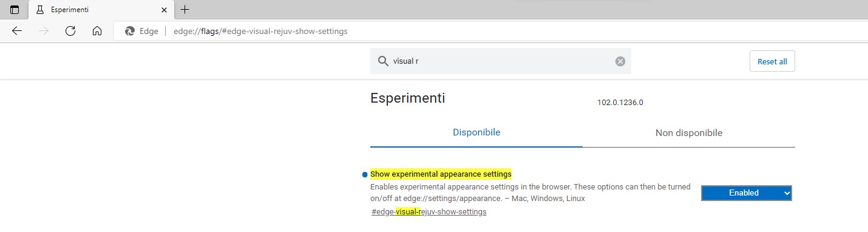
Task: Open the #edge-visual-rejuv-show-settings link
Action: click(429, 212)
